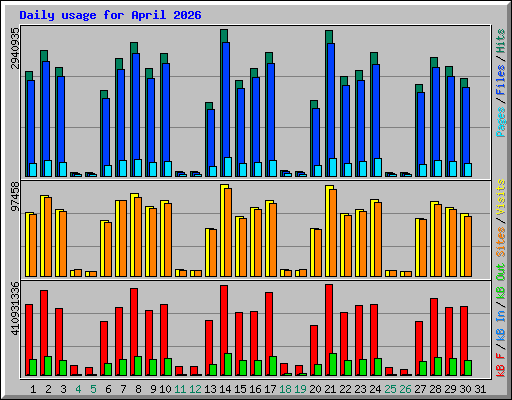Image resolution: width=512 pixels, height=400 pixels.
Task: Click the orange Sites bar for day 14
Action: (228, 232)
